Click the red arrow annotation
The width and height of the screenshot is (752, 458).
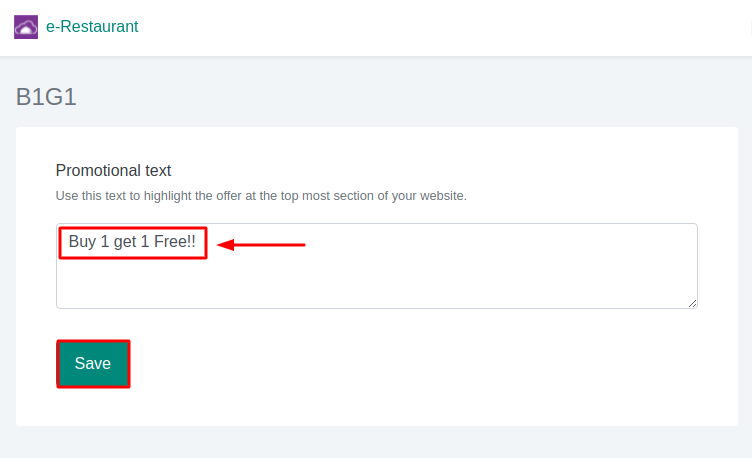(262, 244)
